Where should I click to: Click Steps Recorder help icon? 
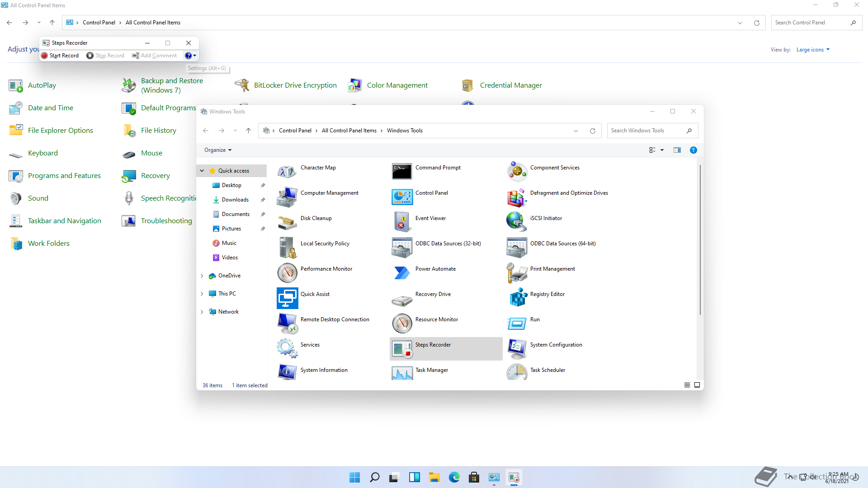188,56
